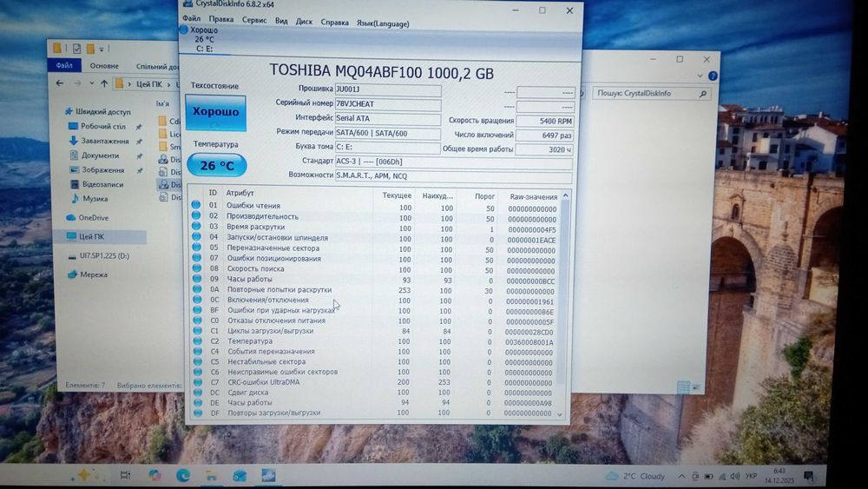Screen dimensions: 868x489
Task: Select drive UI7.SP1.225 (D:) in sidebar
Action: coord(99,256)
